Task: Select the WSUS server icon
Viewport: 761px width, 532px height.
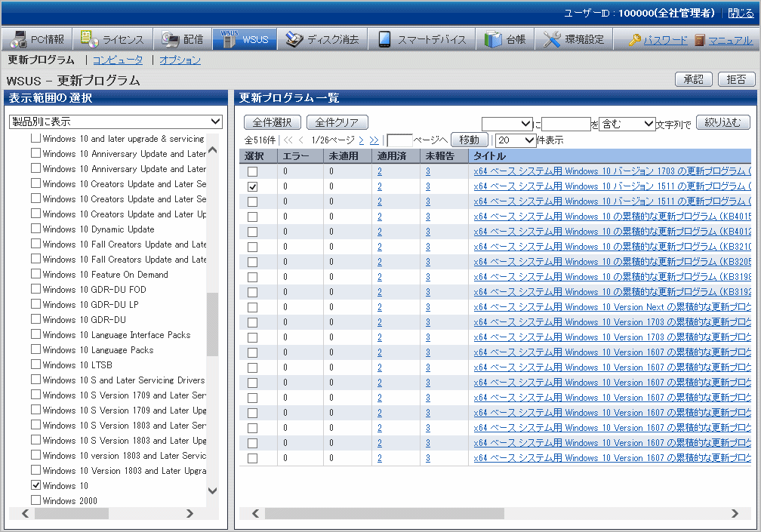Action: [x=229, y=38]
